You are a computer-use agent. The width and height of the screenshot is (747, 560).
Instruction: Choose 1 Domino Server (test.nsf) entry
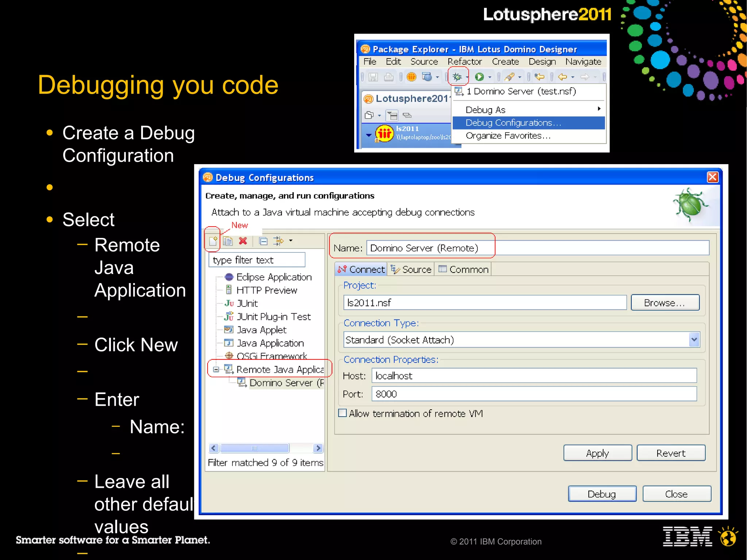(x=529, y=91)
